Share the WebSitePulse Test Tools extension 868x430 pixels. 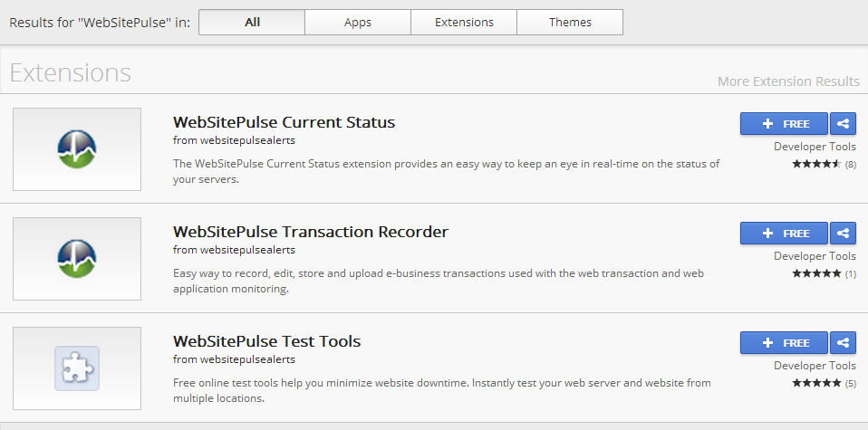[843, 343]
